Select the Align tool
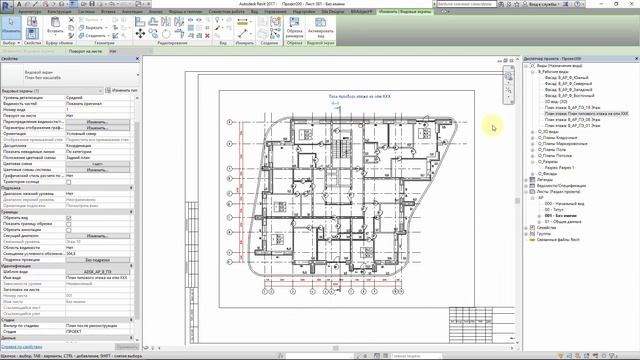 [140, 22]
